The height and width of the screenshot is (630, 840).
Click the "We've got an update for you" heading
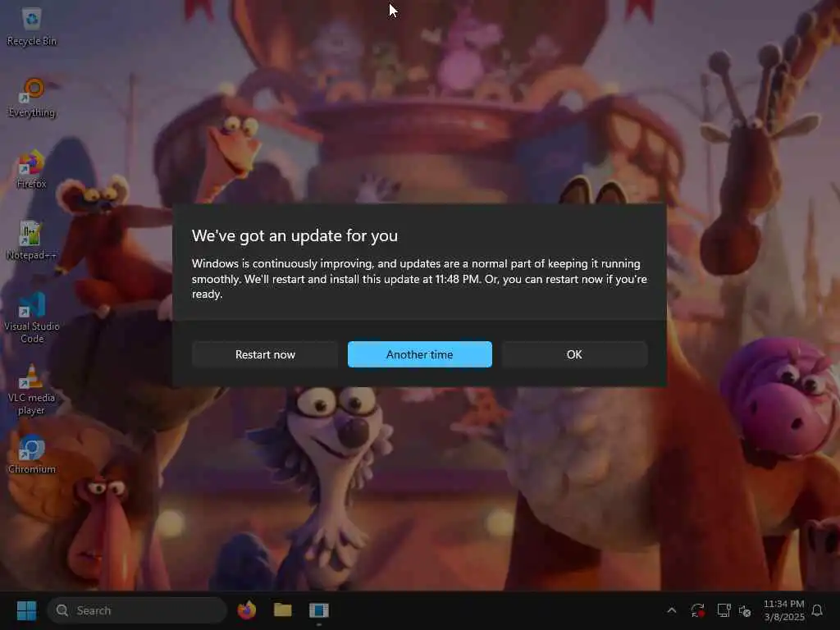[x=294, y=235]
